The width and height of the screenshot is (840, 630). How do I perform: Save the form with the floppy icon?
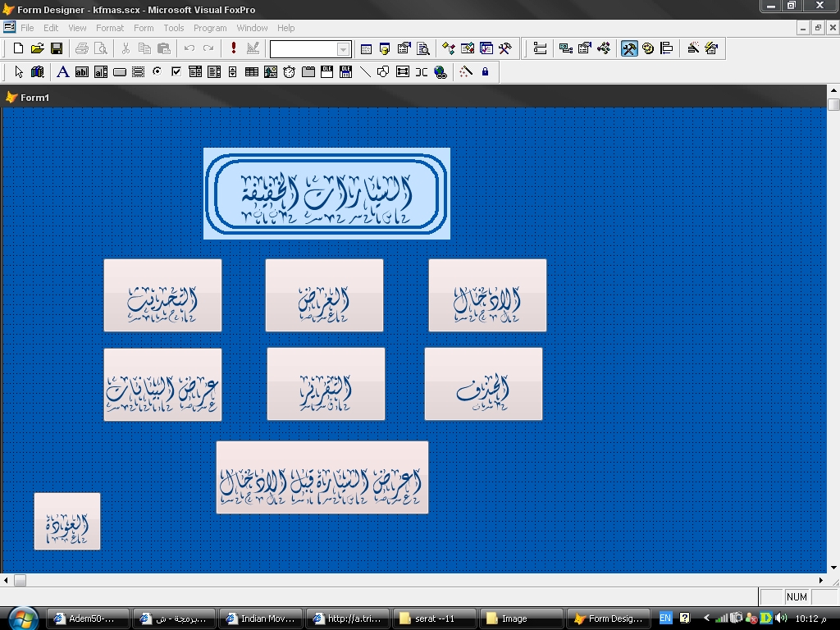coord(57,48)
